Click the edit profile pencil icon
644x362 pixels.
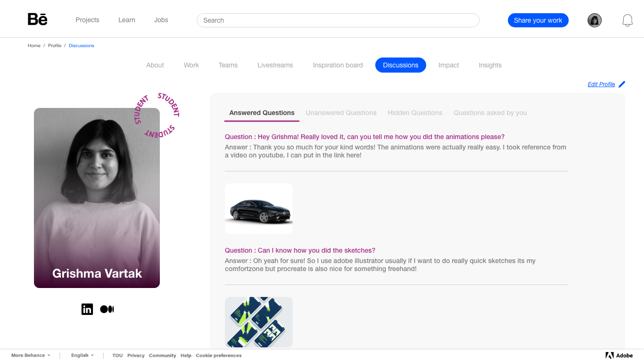point(622,84)
